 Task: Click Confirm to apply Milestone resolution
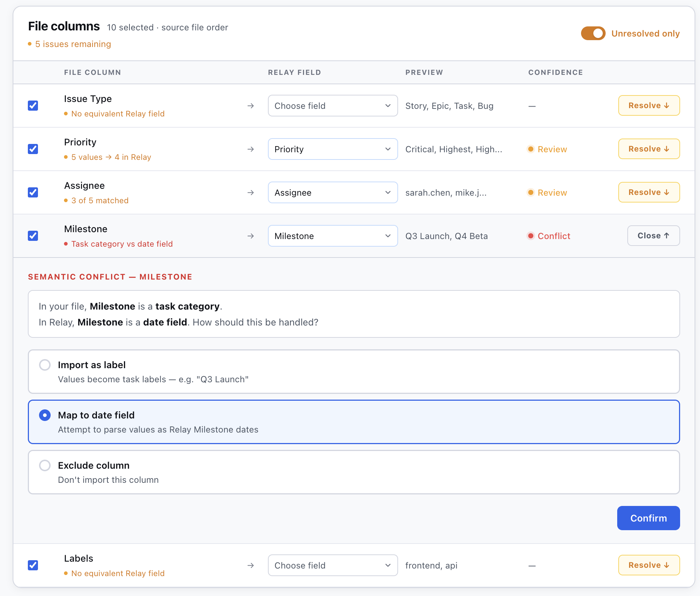648,518
